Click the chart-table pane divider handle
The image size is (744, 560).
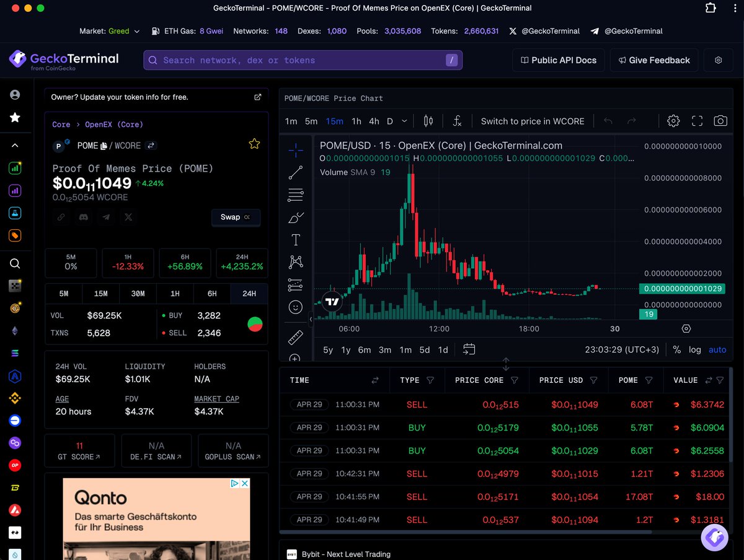pyautogui.click(x=505, y=364)
